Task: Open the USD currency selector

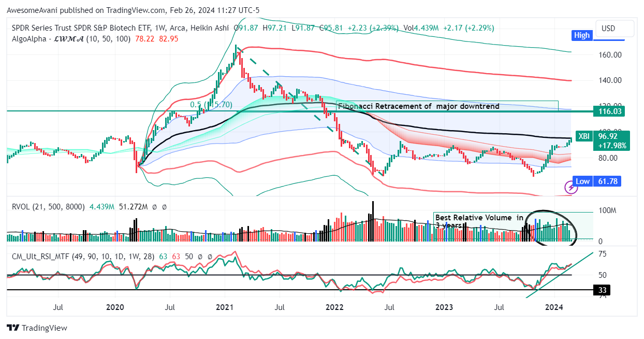Action: pos(614,29)
